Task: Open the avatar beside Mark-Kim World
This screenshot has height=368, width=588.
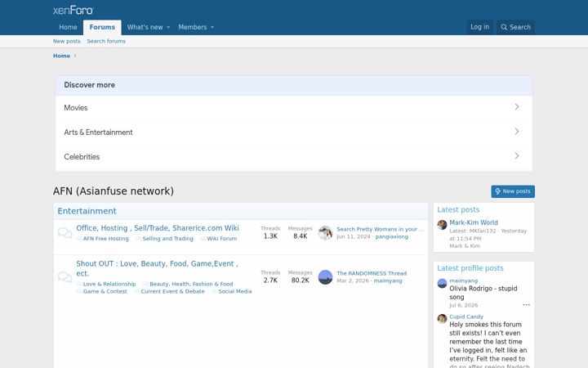Action: coord(442,225)
